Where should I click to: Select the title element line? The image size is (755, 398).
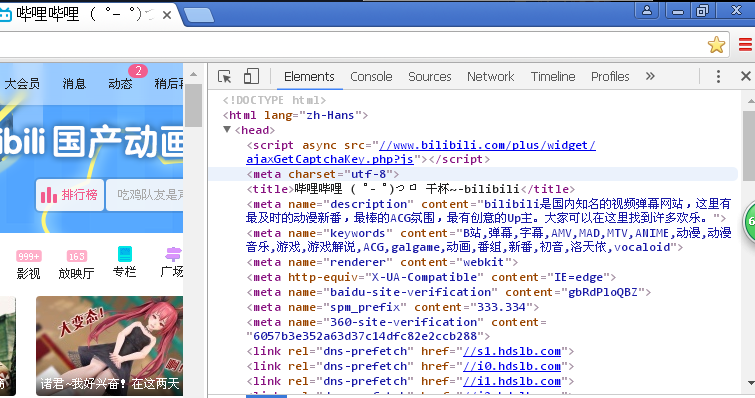pyautogui.click(x=411, y=189)
